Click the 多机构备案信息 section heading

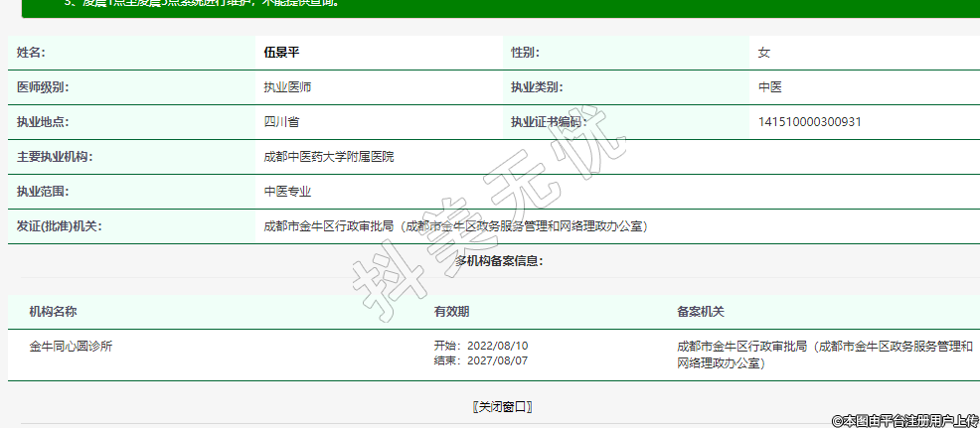[499, 261]
